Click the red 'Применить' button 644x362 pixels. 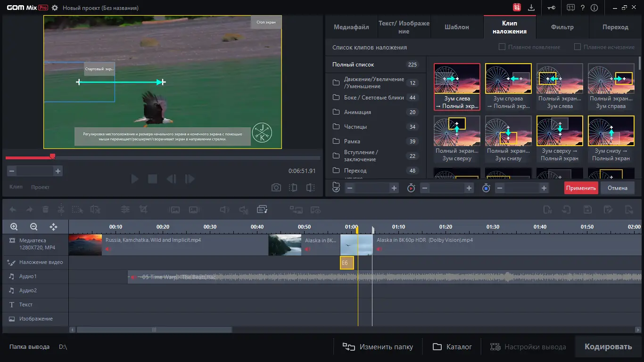[581, 188]
